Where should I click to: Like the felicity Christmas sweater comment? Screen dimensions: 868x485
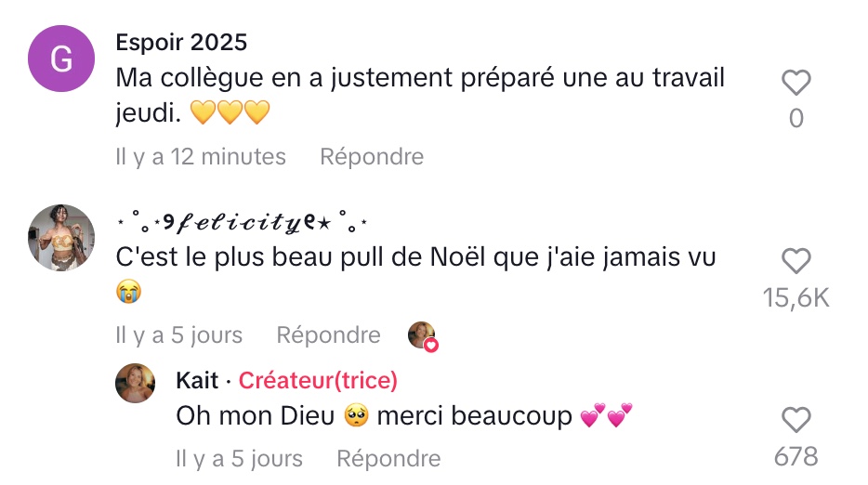click(796, 261)
